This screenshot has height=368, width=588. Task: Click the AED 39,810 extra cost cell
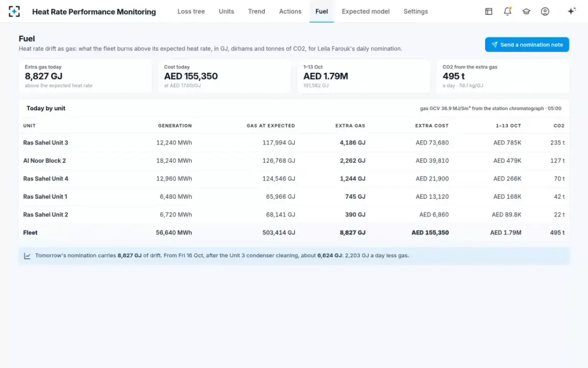(x=432, y=160)
